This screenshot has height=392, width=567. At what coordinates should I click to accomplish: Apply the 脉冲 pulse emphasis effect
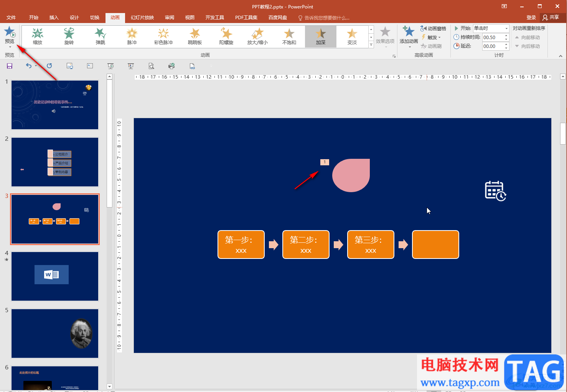tap(132, 36)
